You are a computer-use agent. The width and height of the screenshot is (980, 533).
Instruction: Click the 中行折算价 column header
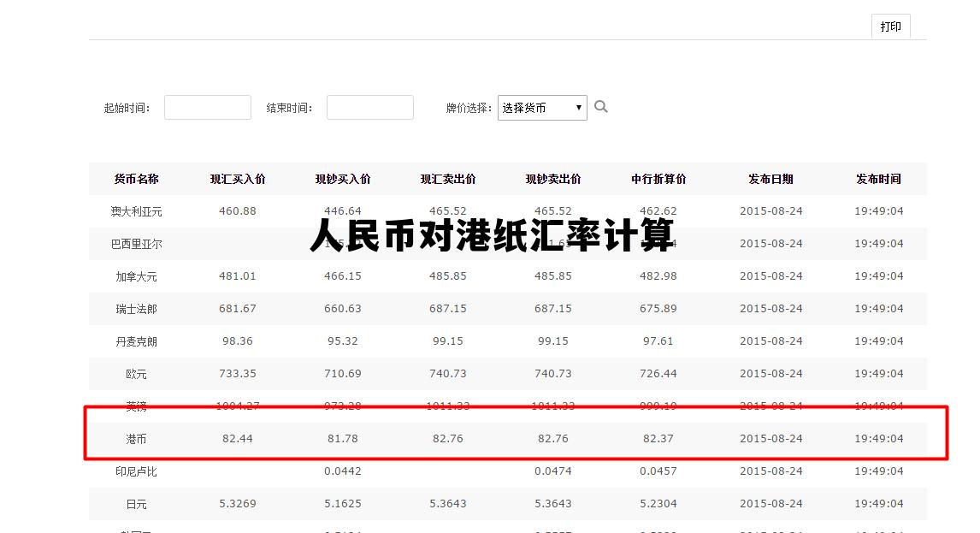pos(658,179)
